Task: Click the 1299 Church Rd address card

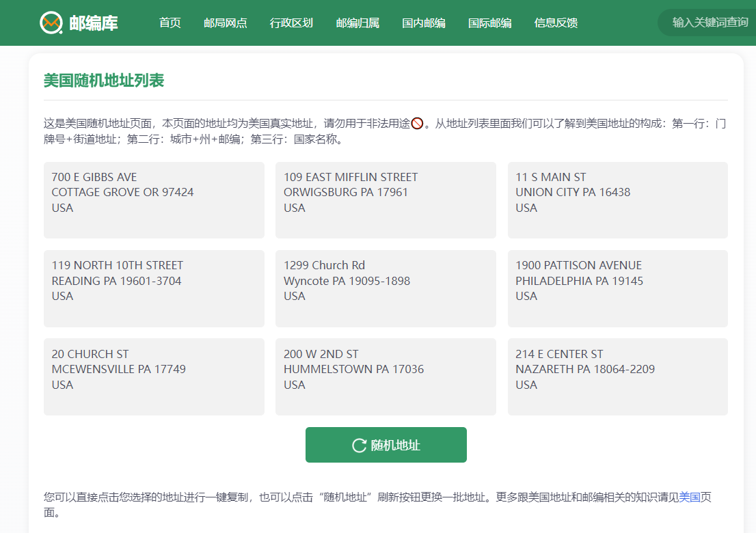Action: click(386, 288)
